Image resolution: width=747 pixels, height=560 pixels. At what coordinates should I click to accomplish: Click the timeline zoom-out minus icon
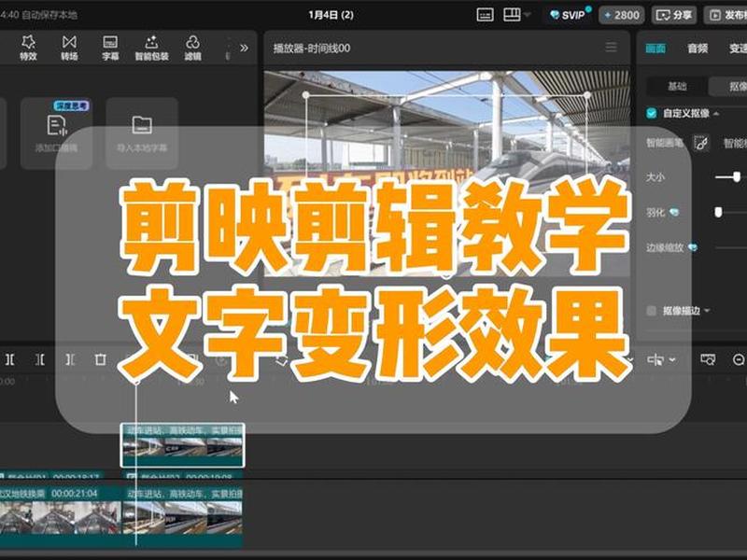[739, 360]
